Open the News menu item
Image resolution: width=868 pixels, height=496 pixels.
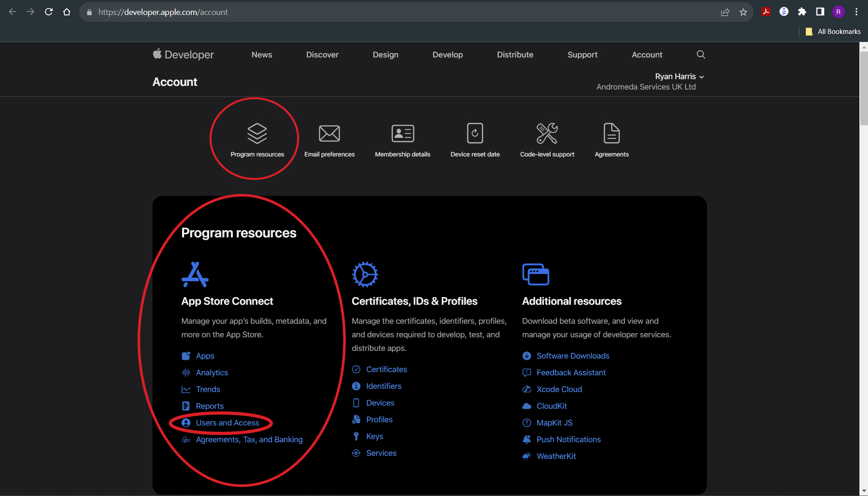point(262,55)
